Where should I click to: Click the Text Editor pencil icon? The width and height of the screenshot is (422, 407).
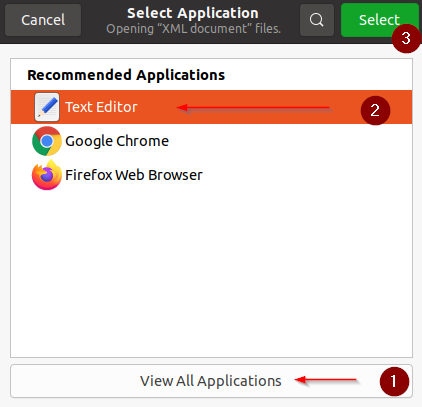click(x=47, y=107)
